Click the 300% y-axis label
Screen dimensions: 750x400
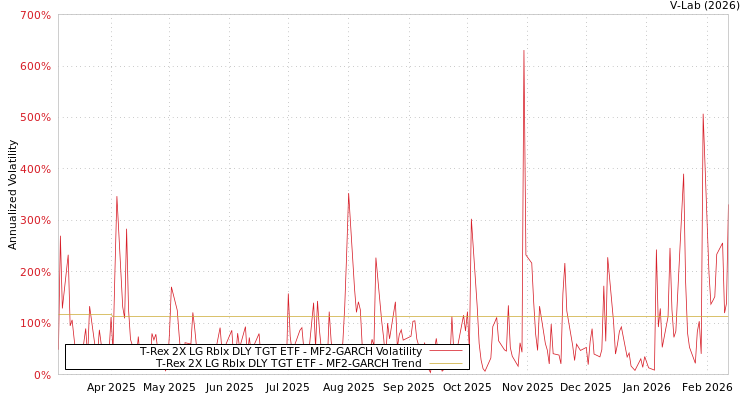35,221
